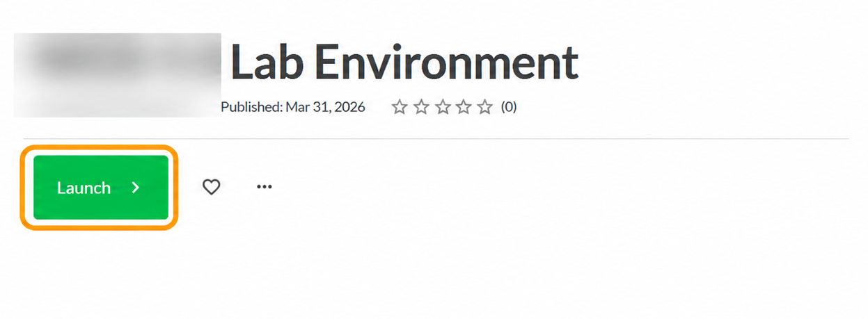Select the third rating star
This screenshot has width=868, height=319.
(x=442, y=107)
